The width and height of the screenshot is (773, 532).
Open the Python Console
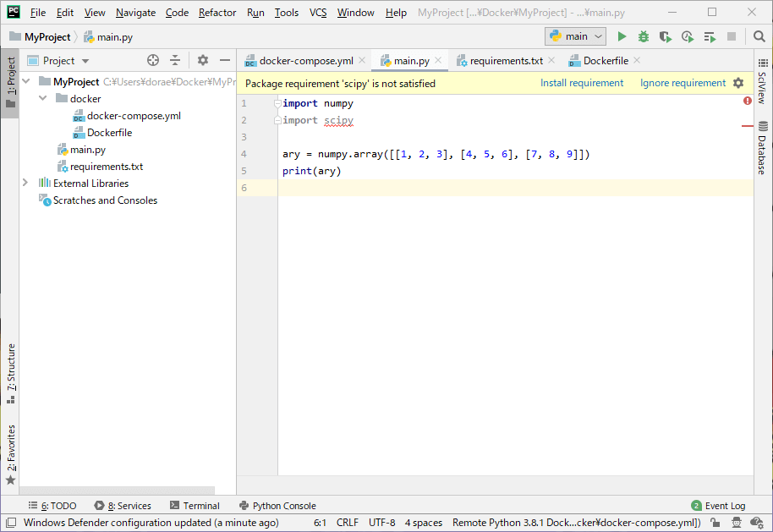(x=277, y=506)
